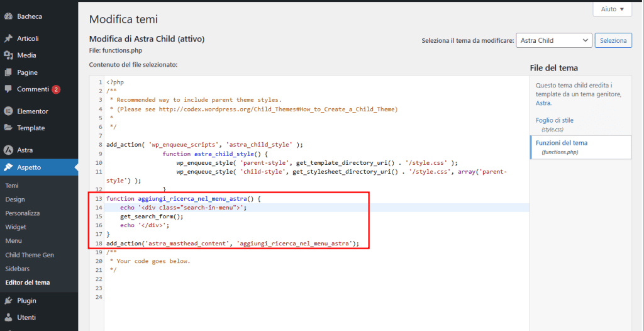The width and height of the screenshot is (644, 331).
Task: Click the Elementor logo icon
Action: (x=8, y=111)
